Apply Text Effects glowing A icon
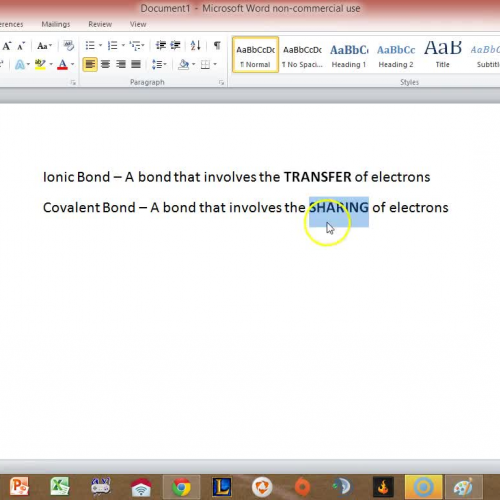Viewport: 500px width, 500px height. tap(20, 64)
